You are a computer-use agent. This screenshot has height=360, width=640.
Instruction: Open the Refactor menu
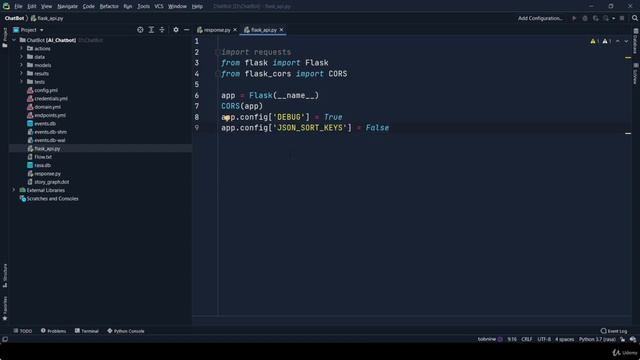click(109, 6)
